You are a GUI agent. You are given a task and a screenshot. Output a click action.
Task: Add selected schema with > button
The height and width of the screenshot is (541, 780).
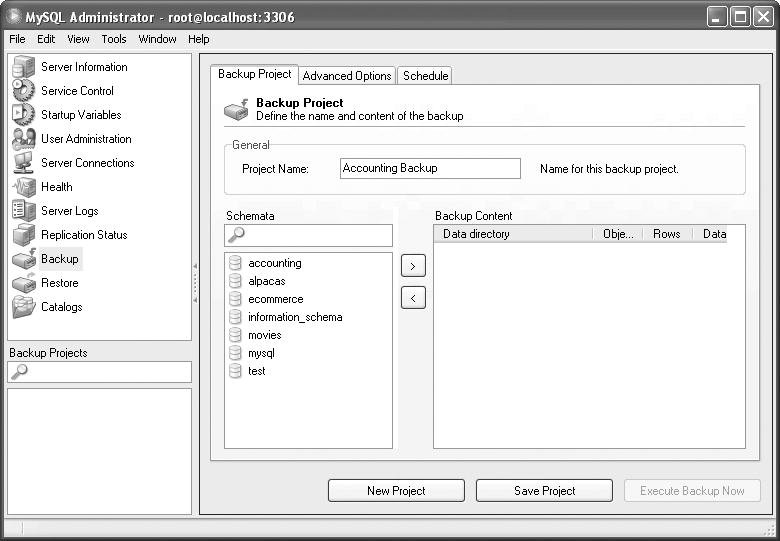tap(413, 266)
